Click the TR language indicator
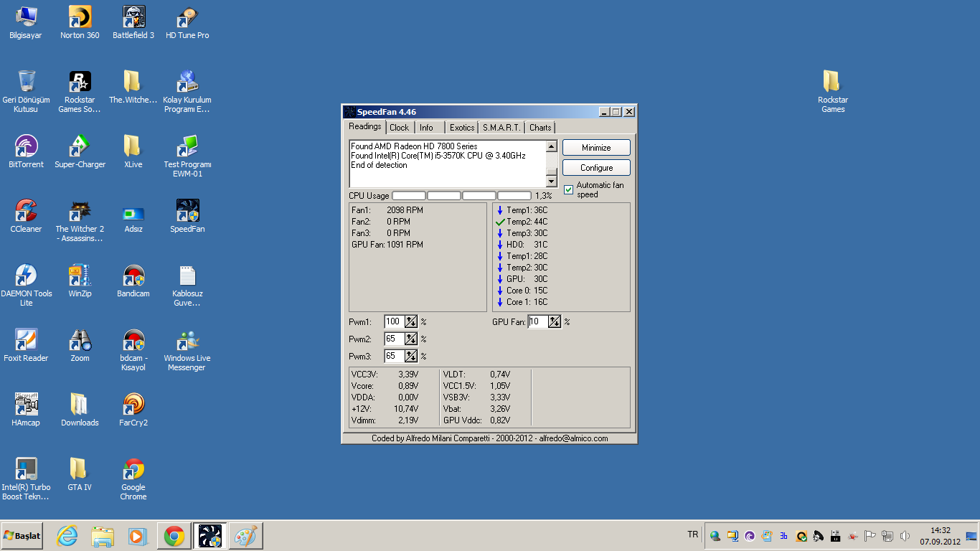Viewport: 980px width, 551px height. pyautogui.click(x=692, y=534)
